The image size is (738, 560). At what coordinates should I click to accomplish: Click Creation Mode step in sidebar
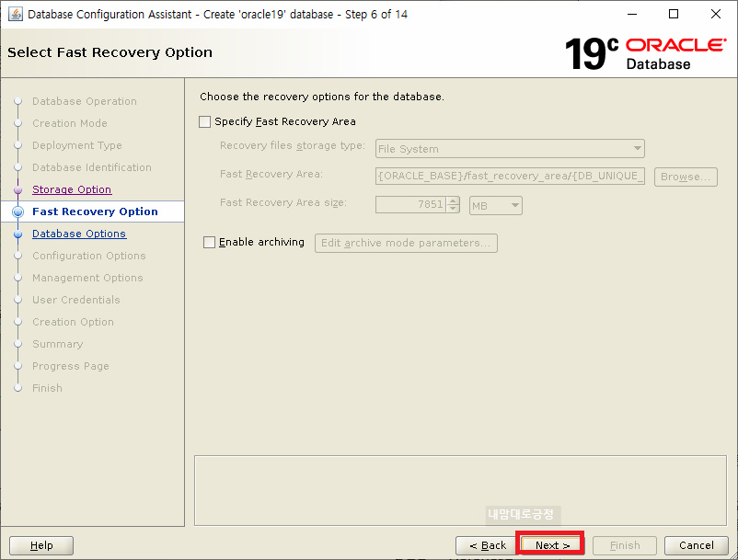click(70, 123)
